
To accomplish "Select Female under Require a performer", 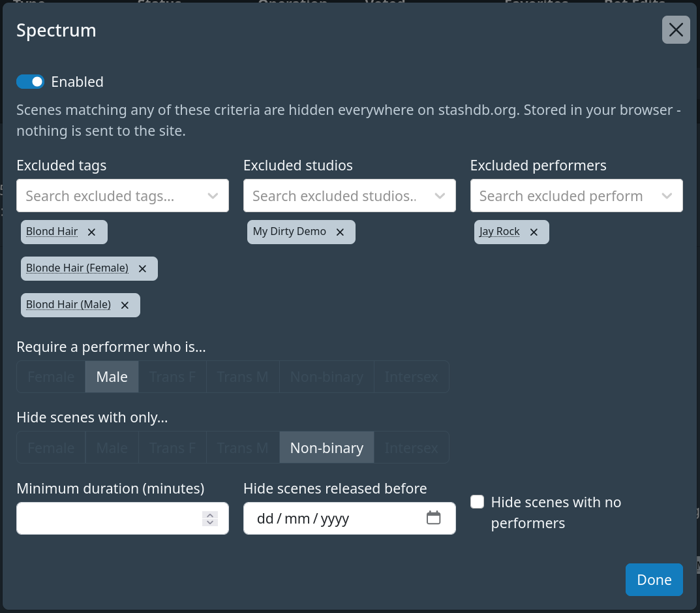I will [51, 377].
